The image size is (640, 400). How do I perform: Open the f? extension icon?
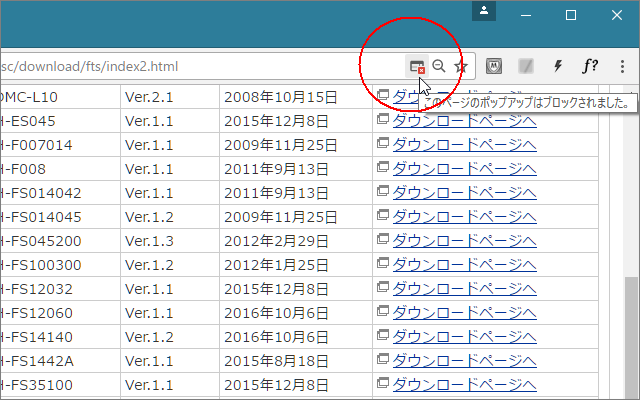[590, 66]
